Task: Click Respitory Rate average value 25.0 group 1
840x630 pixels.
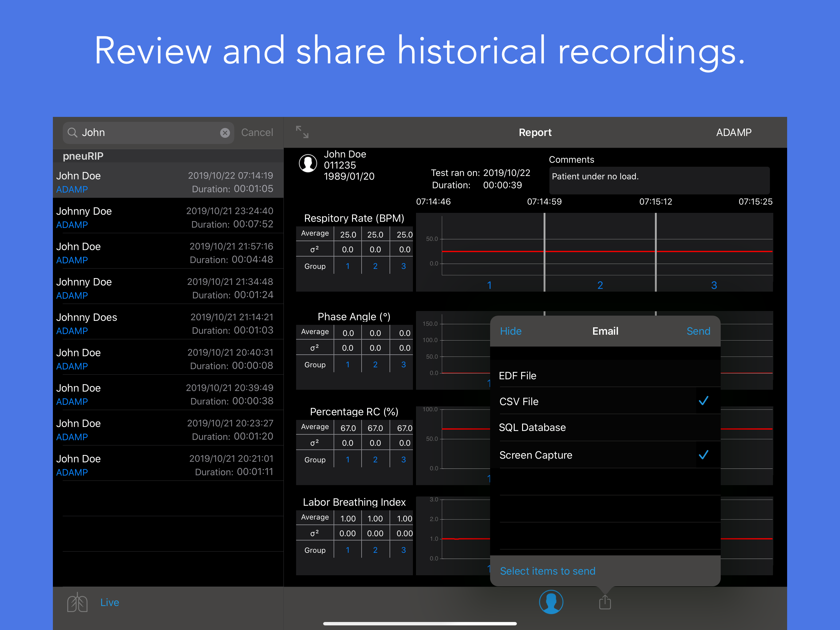Action: pos(348,234)
